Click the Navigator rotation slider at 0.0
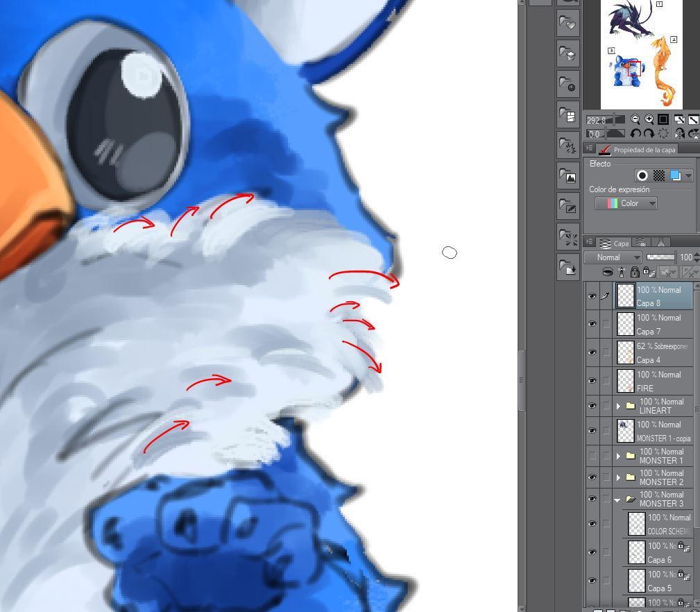The image size is (700, 612). point(606,133)
